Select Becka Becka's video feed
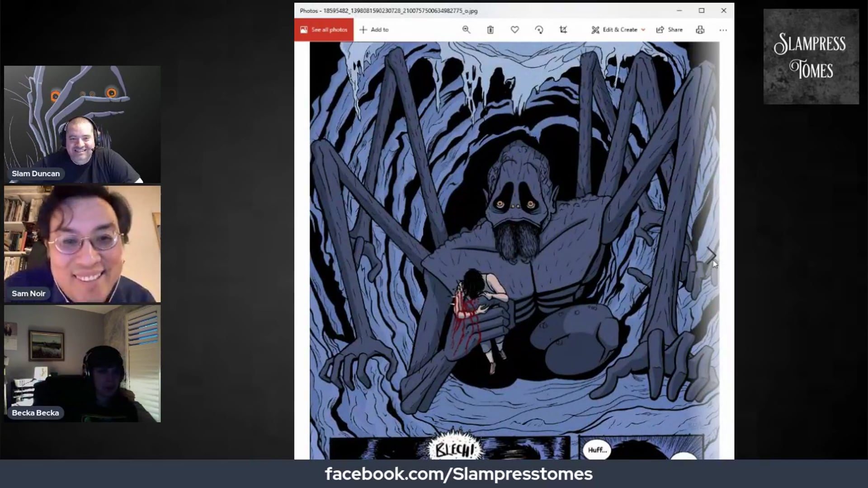The width and height of the screenshot is (868, 488). tap(82, 364)
